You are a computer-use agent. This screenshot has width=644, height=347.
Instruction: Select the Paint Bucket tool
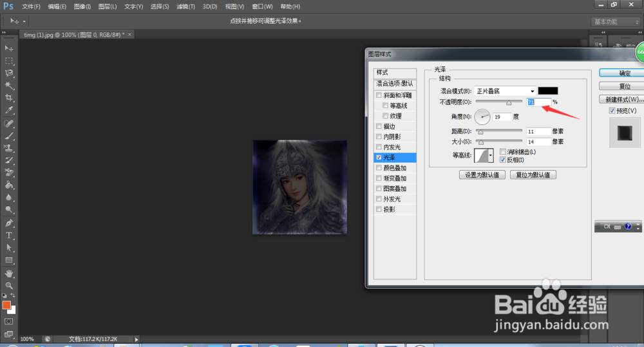pos(8,185)
